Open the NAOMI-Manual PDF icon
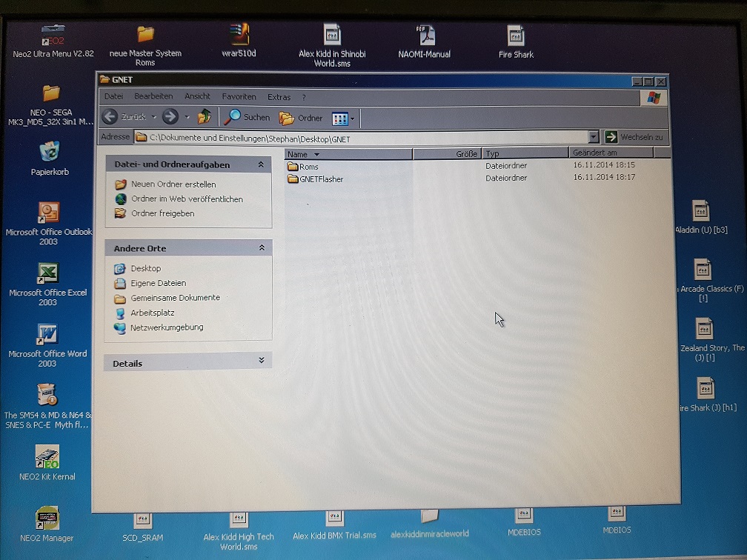 click(425, 41)
